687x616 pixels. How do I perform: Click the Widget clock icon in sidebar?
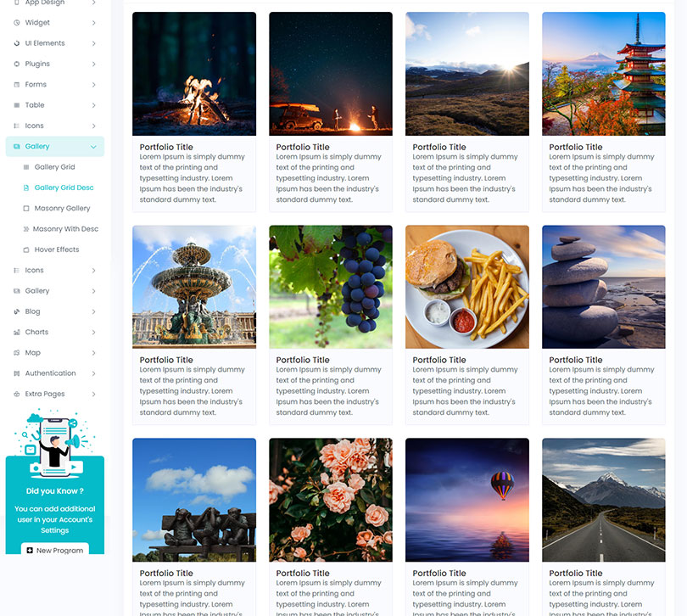17,23
